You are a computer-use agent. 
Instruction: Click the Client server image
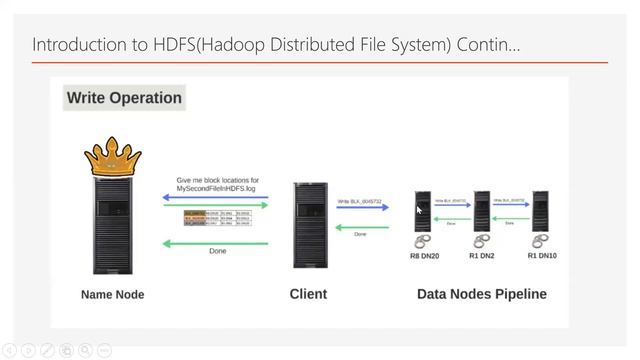click(x=311, y=225)
